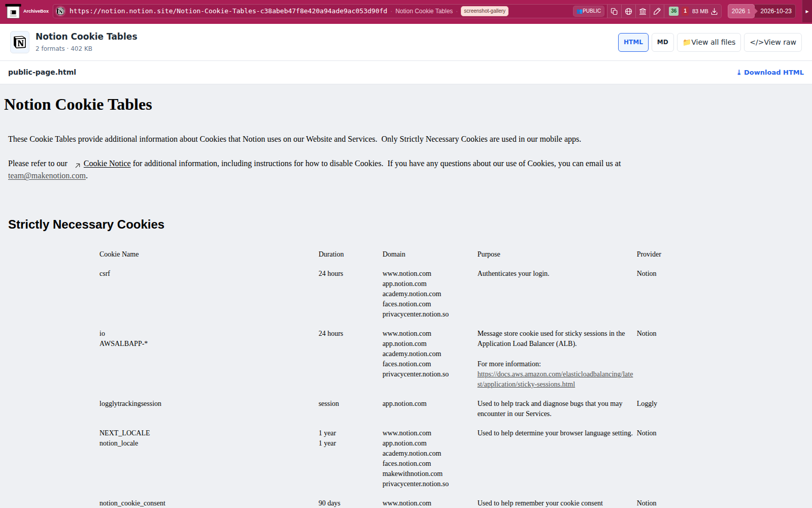
Task: Expand the right-side panel arrow
Action: (x=807, y=11)
